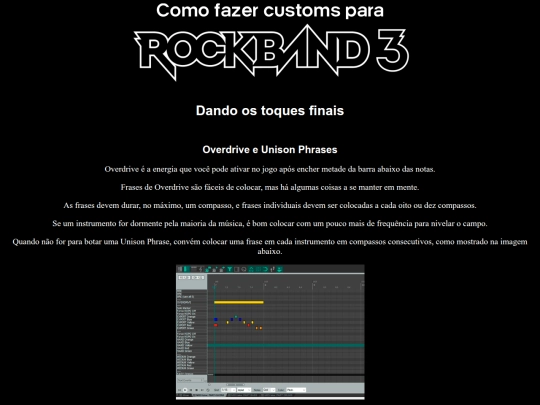Image resolution: width=540 pixels, height=405 pixels.
Task: Click the sentence 'Frases de Overdrive são fáceis'
Action: tap(270, 187)
